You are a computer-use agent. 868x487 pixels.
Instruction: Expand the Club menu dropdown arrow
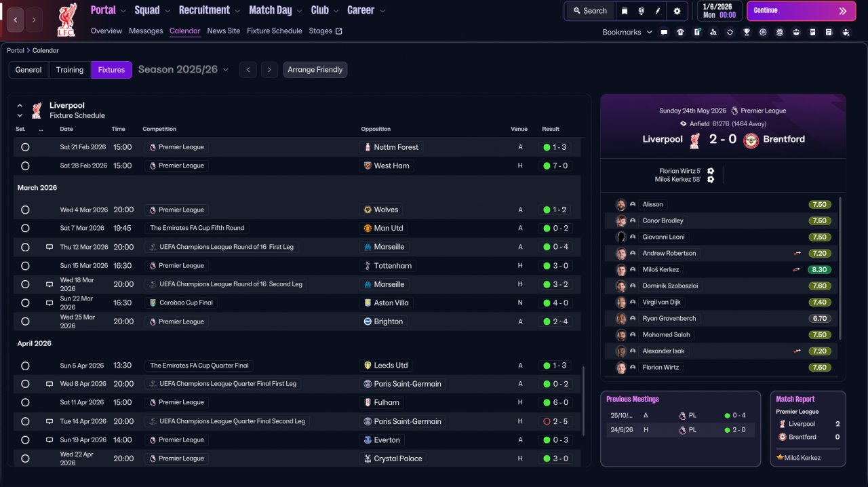point(335,11)
